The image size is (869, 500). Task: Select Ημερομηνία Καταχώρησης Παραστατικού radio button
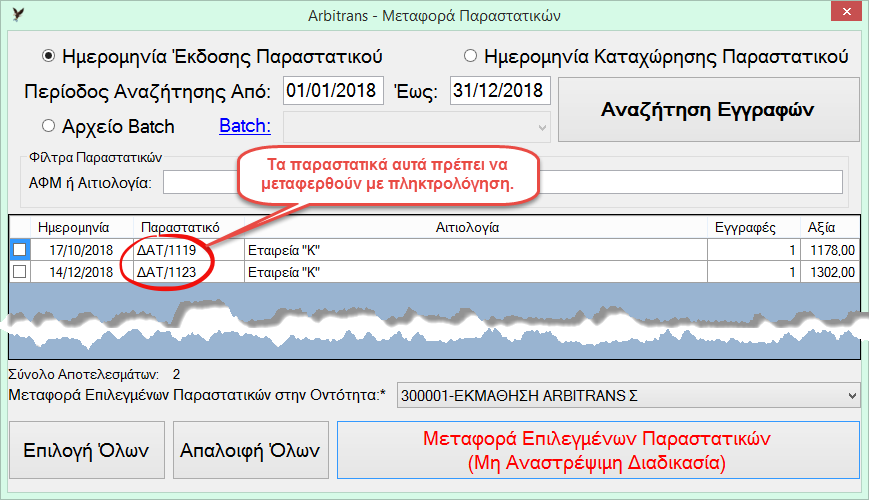point(470,56)
